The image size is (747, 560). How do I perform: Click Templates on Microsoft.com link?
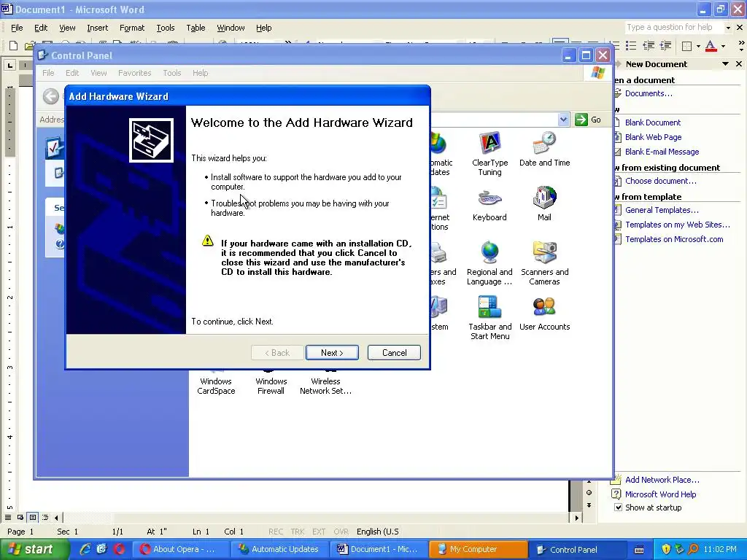pyautogui.click(x=674, y=239)
